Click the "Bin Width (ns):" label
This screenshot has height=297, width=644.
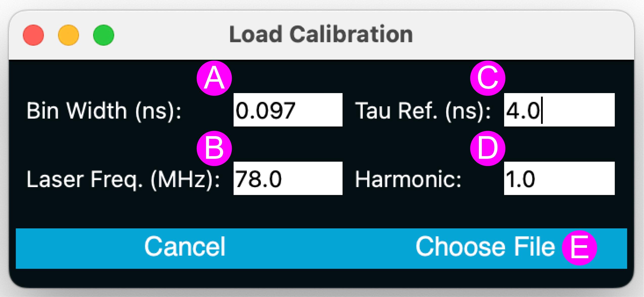(x=104, y=111)
